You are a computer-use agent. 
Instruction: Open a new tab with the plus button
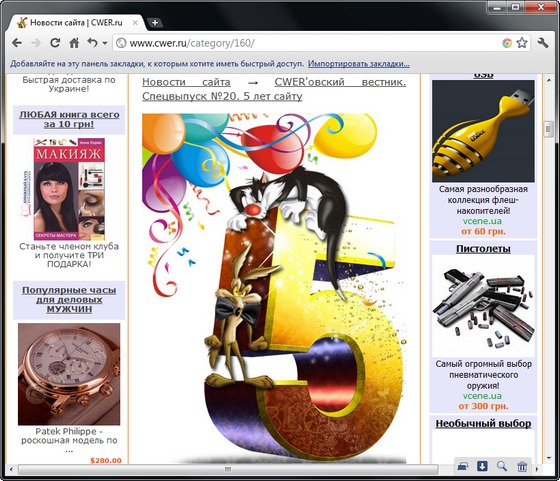pyautogui.click(x=155, y=23)
